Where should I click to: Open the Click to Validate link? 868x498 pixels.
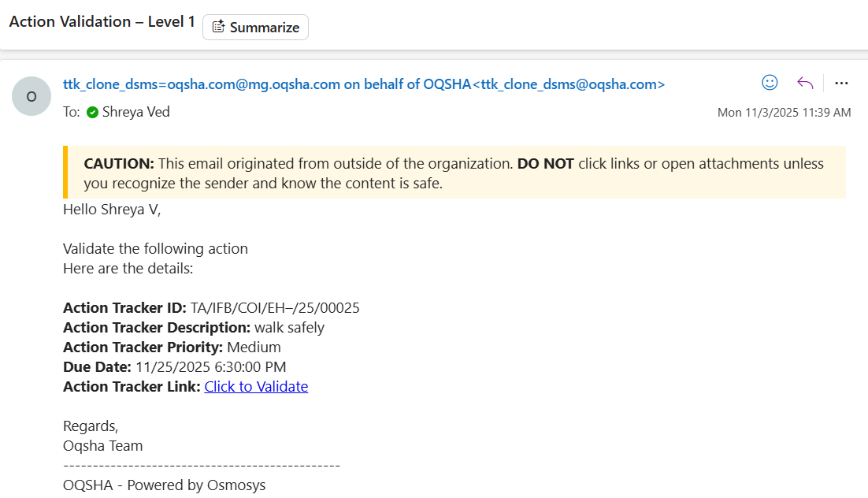point(256,387)
